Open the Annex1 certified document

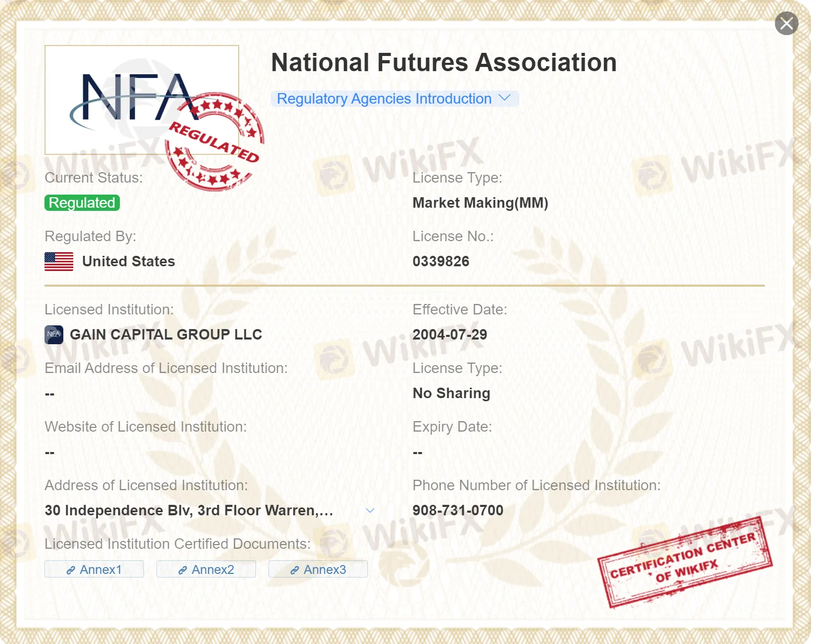pyautogui.click(x=94, y=569)
